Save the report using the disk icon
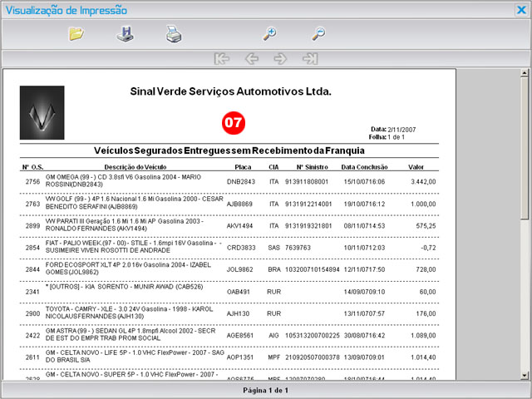Screen dimensions: 532x399 [126, 34]
